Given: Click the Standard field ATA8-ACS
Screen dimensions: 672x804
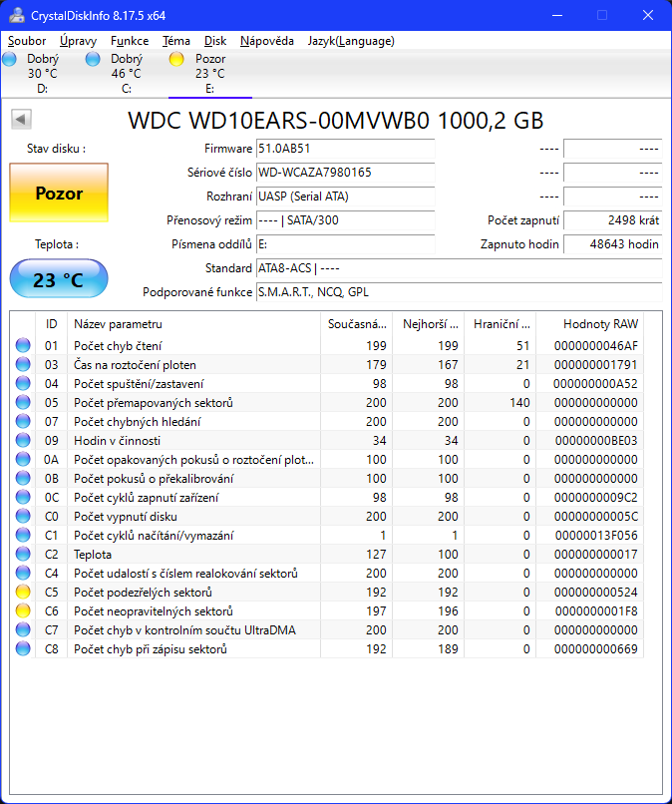Looking at the screenshot, I should 460,268.
